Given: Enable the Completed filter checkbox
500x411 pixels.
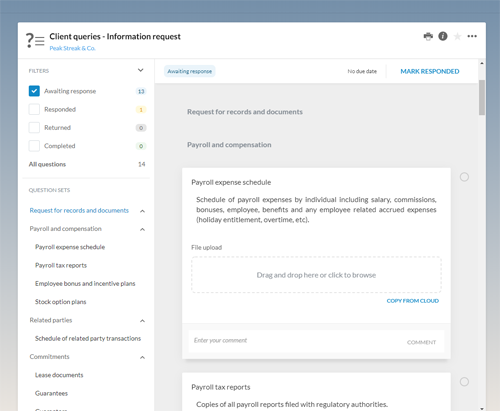Looking at the screenshot, I should 34,146.
